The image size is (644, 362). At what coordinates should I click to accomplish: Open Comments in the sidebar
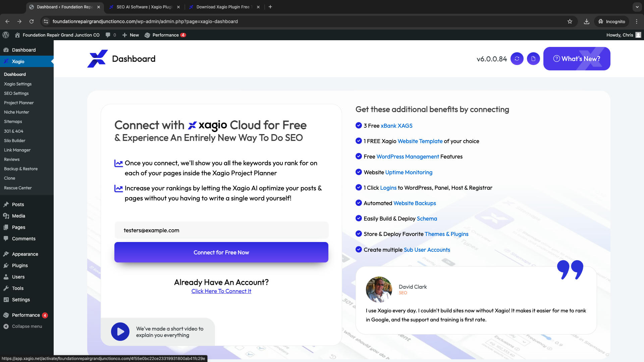click(x=27, y=239)
